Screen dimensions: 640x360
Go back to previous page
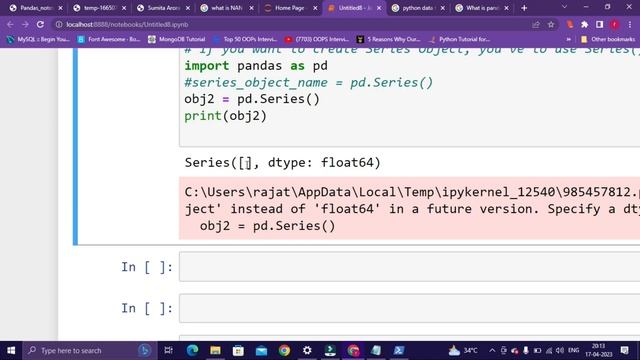click(10, 24)
